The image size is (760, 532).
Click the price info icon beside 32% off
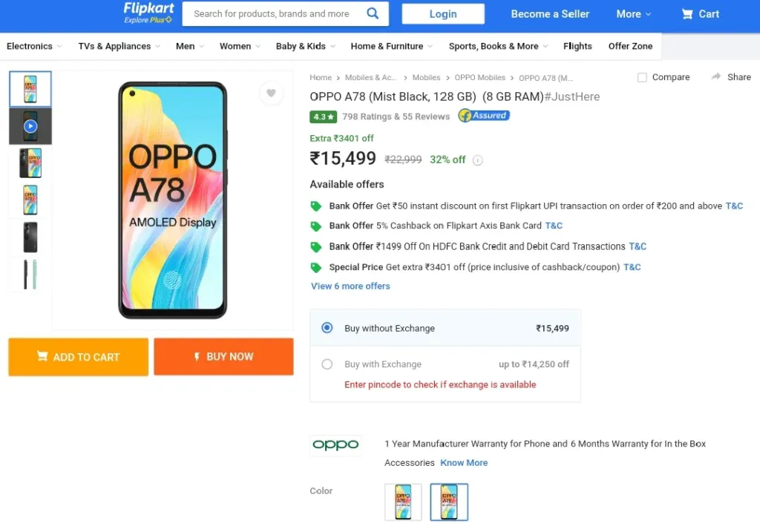click(477, 160)
